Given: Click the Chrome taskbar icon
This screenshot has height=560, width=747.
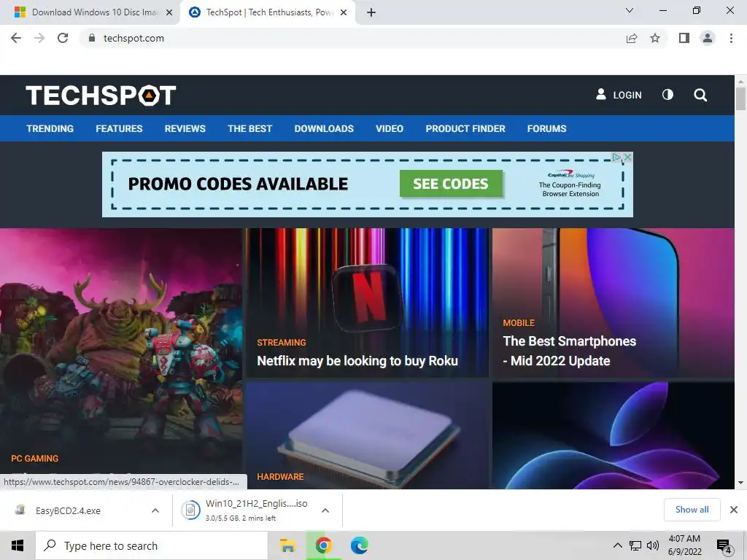Looking at the screenshot, I should click(323, 545).
